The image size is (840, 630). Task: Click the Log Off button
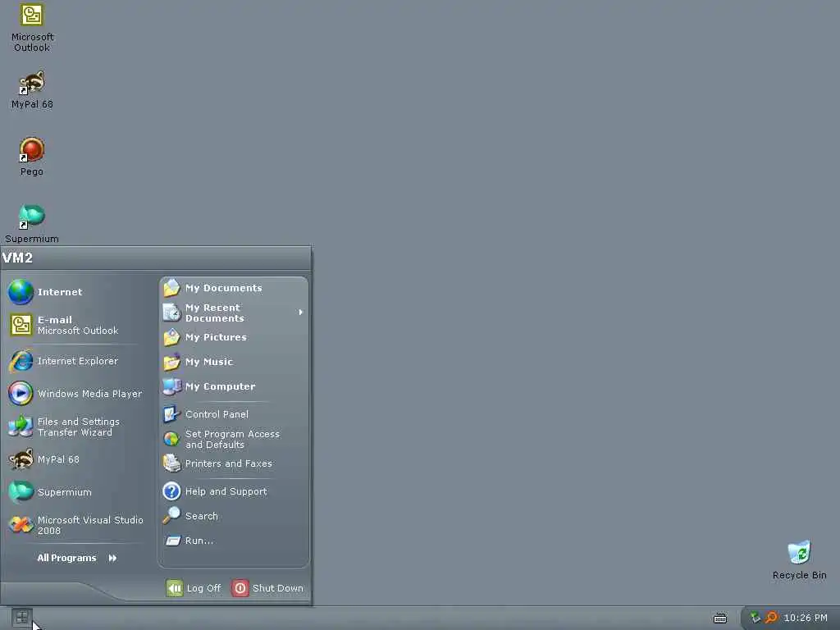(x=194, y=588)
